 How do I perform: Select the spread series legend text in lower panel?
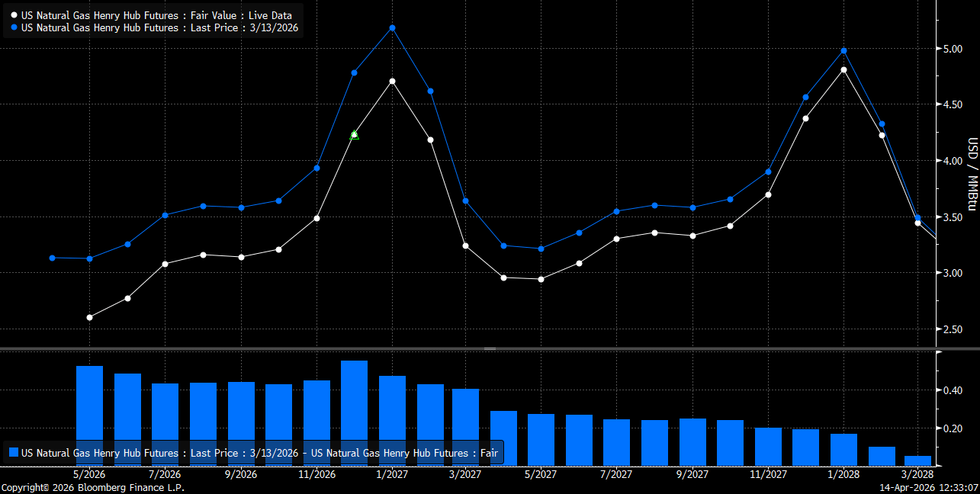click(259, 453)
